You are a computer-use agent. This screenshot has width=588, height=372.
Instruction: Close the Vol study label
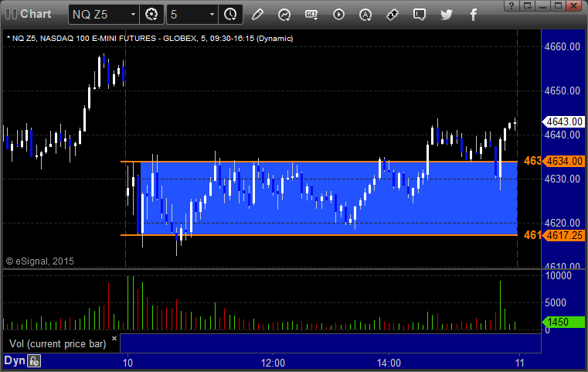coord(114,338)
